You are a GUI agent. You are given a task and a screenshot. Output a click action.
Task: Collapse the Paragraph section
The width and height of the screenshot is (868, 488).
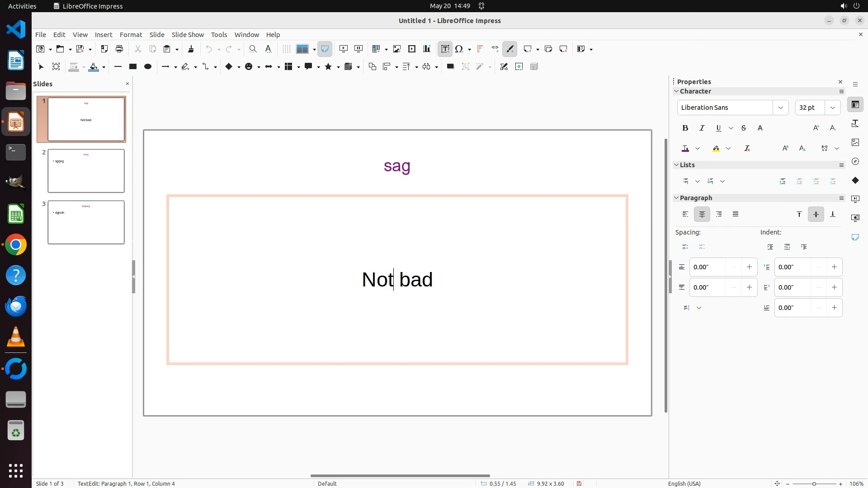pyautogui.click(x=676, y=198)
